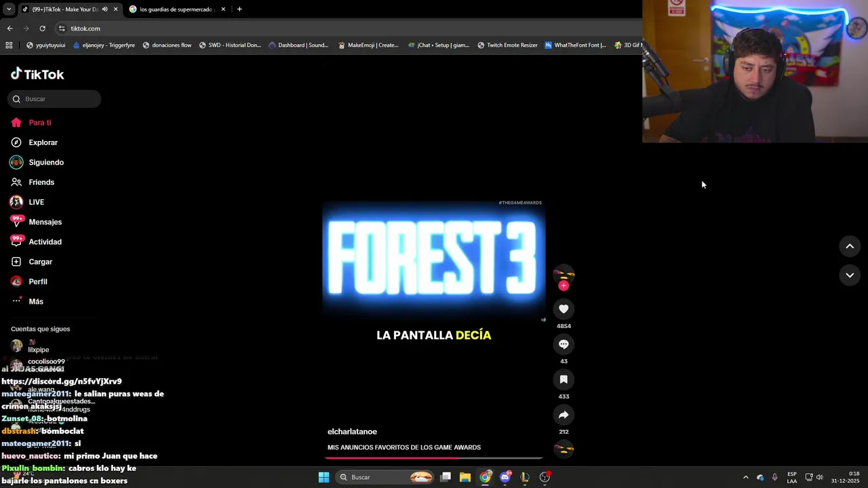Open volume control in system tray
The image size is (868, 488).
(x=819, y=477)
